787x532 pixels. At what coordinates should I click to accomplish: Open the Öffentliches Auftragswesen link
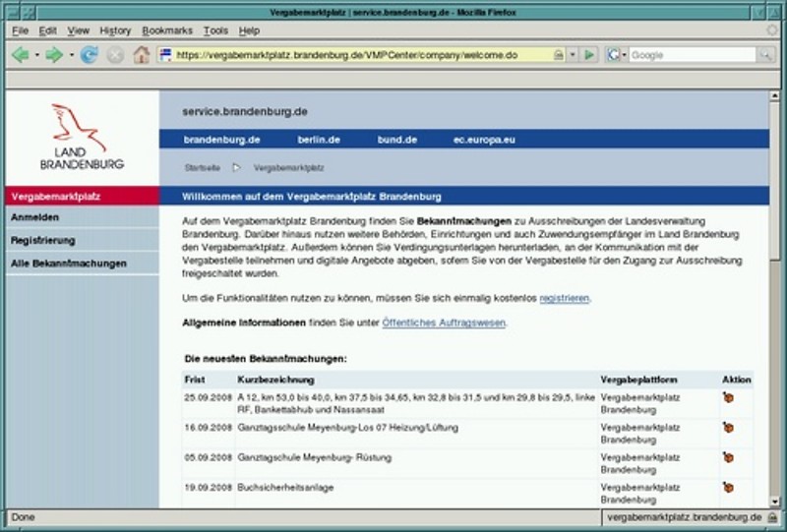pos(444,323)
